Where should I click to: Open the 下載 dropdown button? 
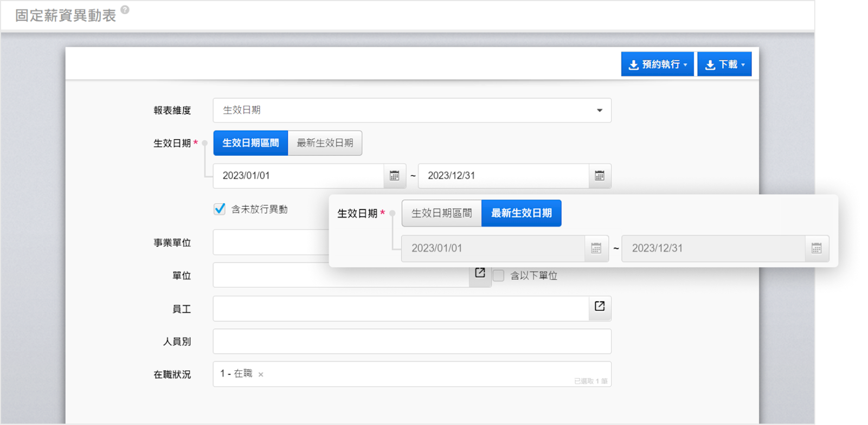pos(724,65)
